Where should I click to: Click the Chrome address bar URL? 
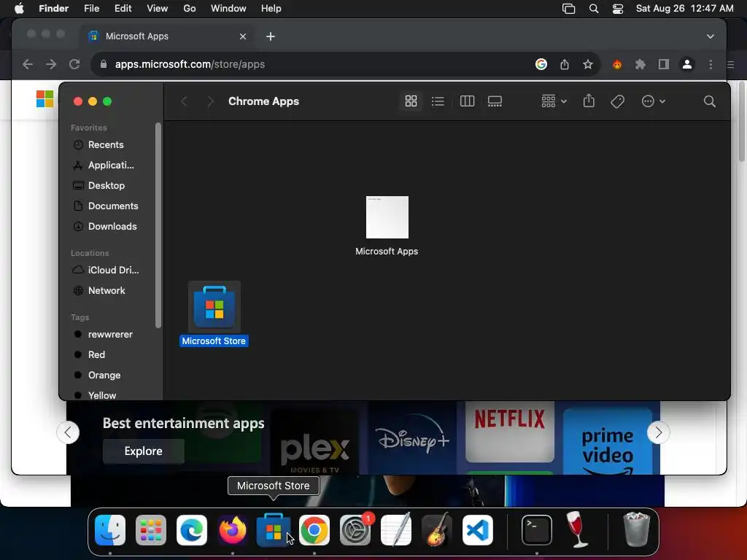pos(190,64)
